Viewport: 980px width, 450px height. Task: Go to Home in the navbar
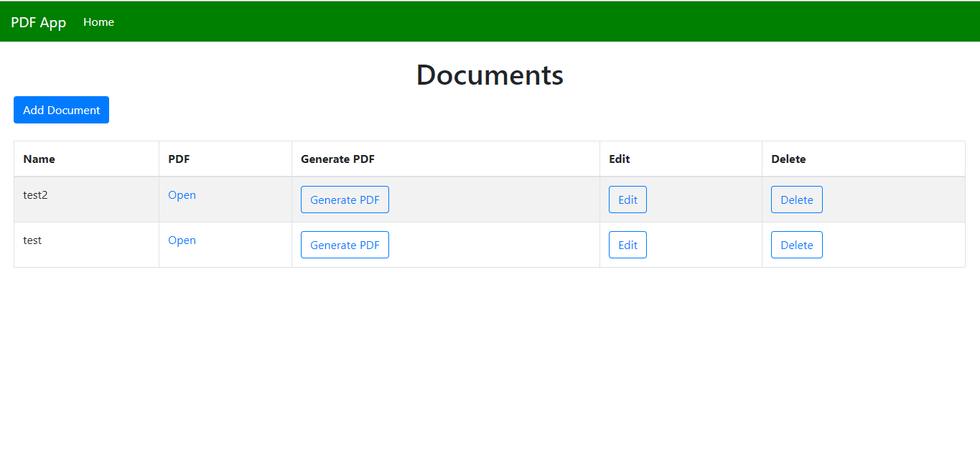point(98,22)
